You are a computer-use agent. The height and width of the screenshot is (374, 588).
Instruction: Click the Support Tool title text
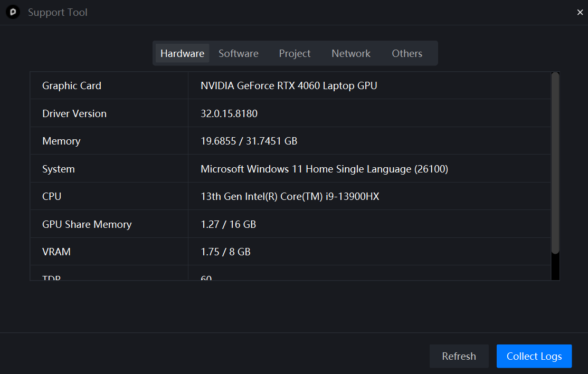(x=58, y=12)
